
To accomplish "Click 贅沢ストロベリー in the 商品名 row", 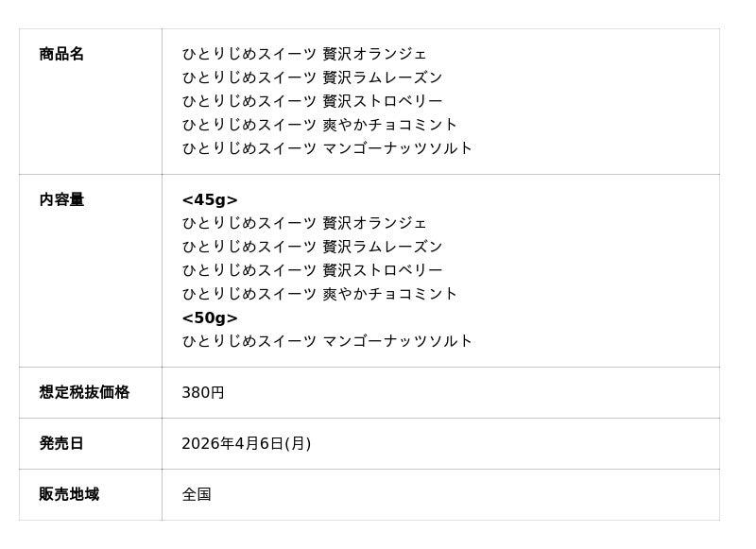I will (382, 101).
